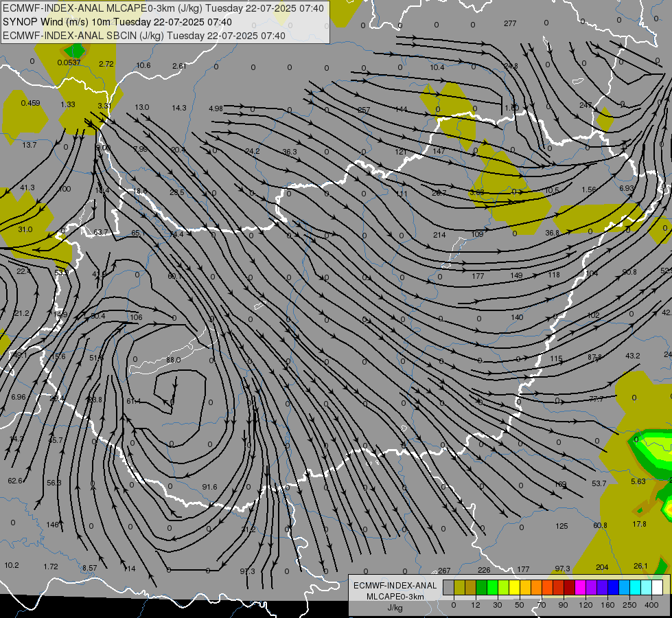
Task: Click the legend tick label 12
Action: pyautogui.click(x=476, y=605)
